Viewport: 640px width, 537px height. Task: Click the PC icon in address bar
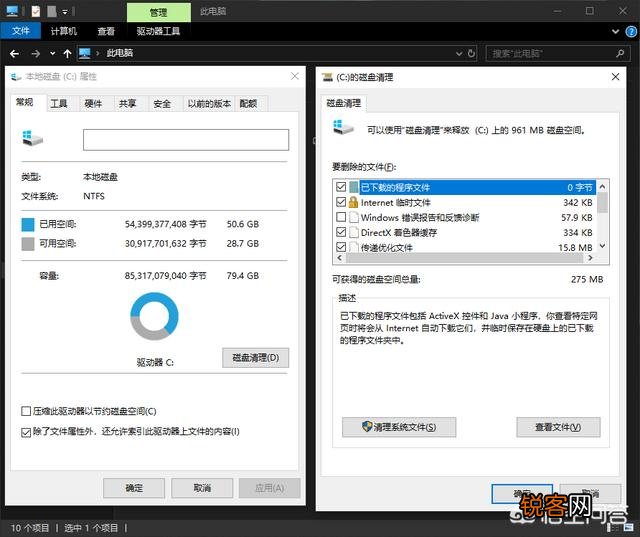click(84, 53)
